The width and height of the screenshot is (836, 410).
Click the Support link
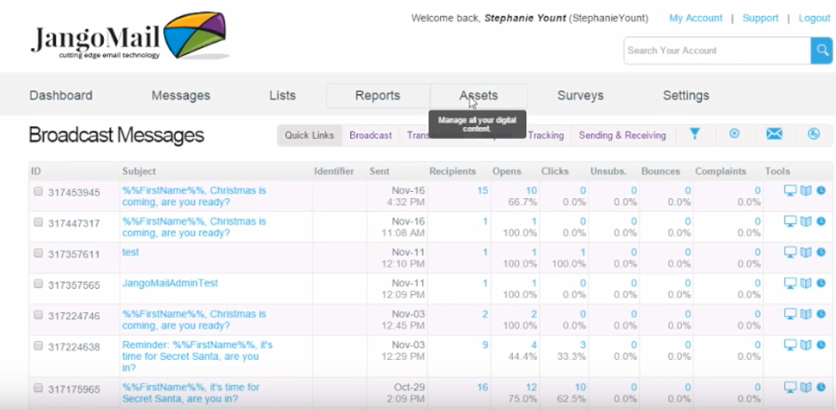coord(760,18)
